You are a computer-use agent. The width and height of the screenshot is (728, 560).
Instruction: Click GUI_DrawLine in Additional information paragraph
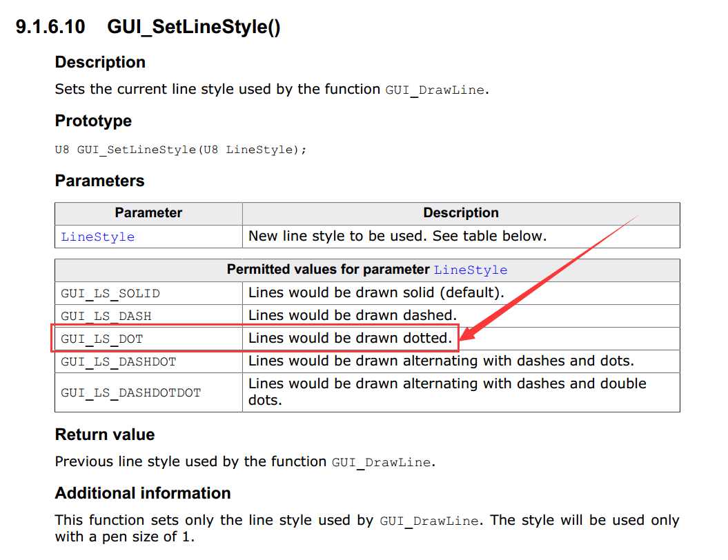(x=429, y=521)
